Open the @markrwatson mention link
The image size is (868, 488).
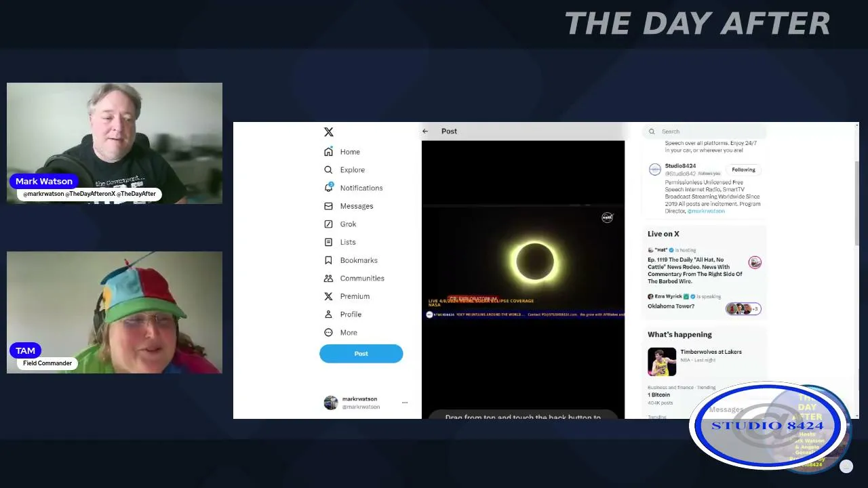[706, 211]
